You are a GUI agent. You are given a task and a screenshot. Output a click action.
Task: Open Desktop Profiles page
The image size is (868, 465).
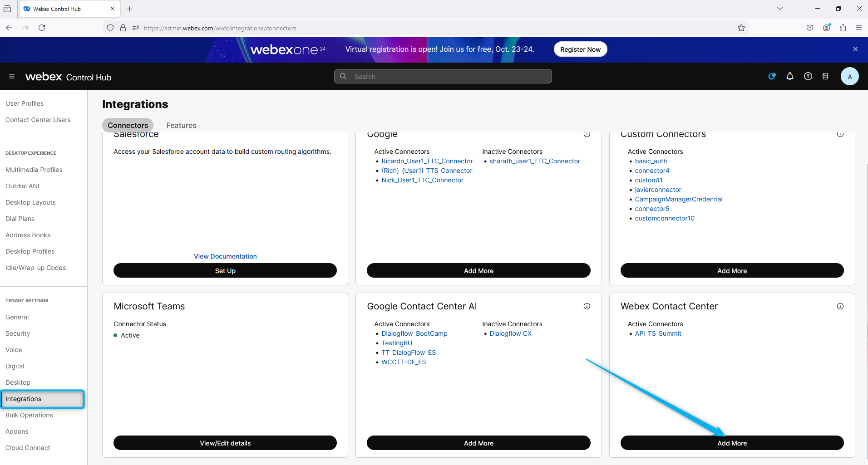tap(30, 251)
